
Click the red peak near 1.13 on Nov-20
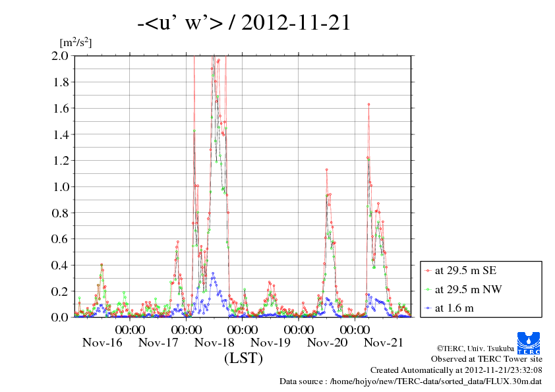click(327, 170)
